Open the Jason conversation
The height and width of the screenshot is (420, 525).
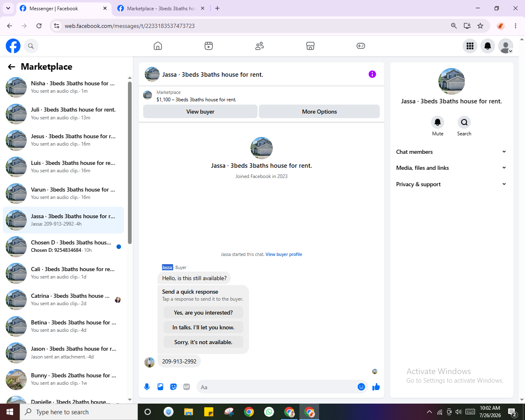64,353
